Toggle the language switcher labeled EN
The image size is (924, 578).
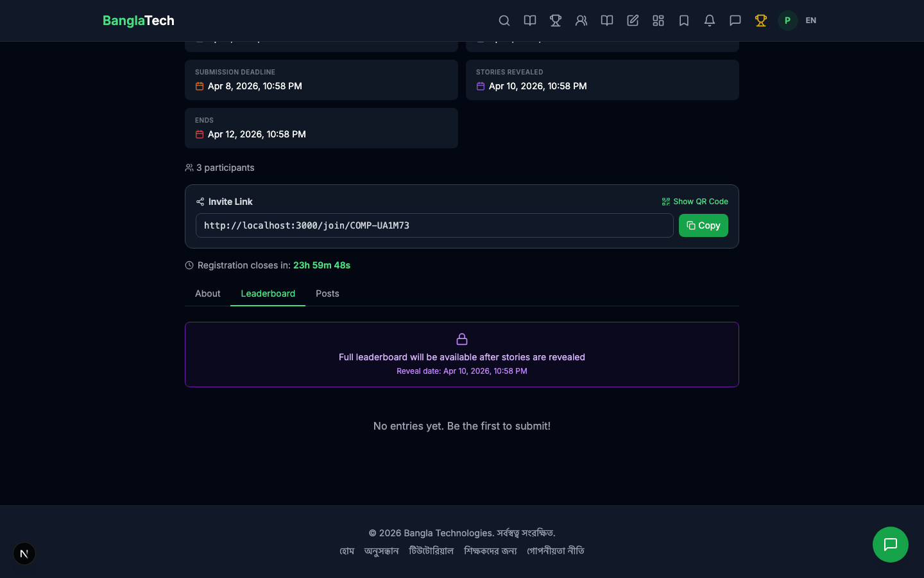(x=811, y=21)
